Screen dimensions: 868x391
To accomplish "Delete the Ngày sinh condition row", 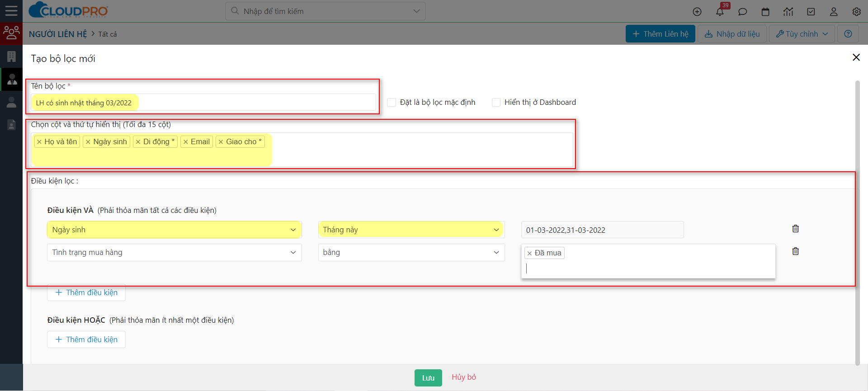I will coord(796,229).
